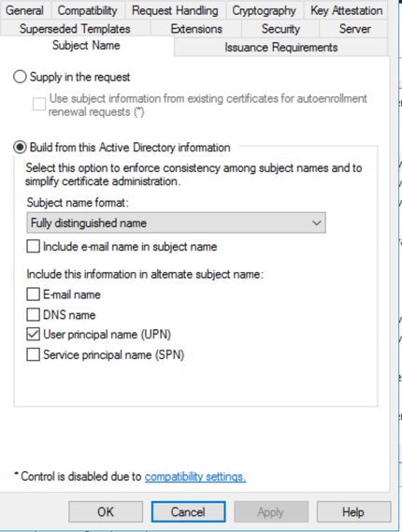
Task: Click the Cancel button
Action: coord(188,511)
